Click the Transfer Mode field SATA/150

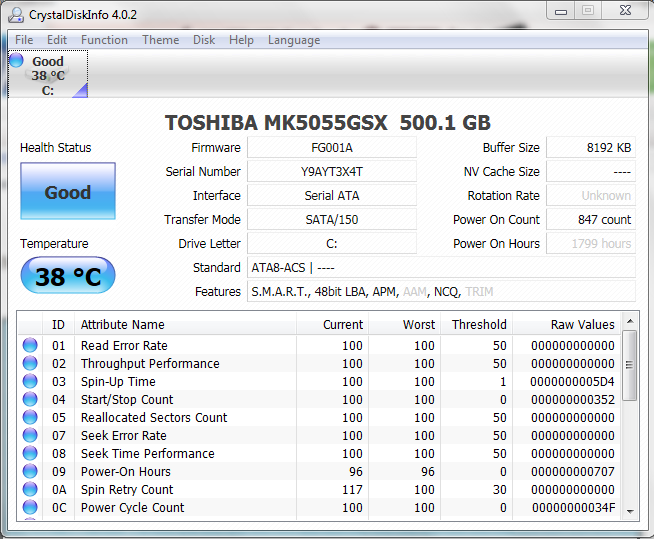point(332,219)
